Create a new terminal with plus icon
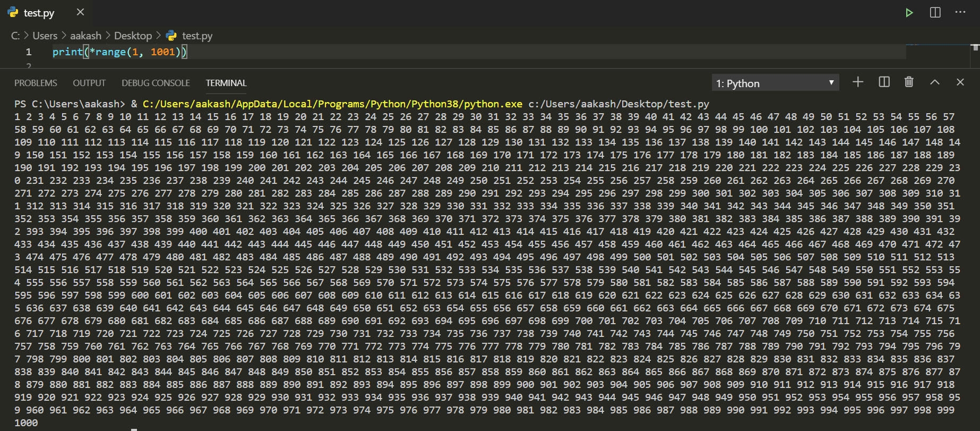The width and height of the screenshot is (980, 431). [x=858, y=82]
